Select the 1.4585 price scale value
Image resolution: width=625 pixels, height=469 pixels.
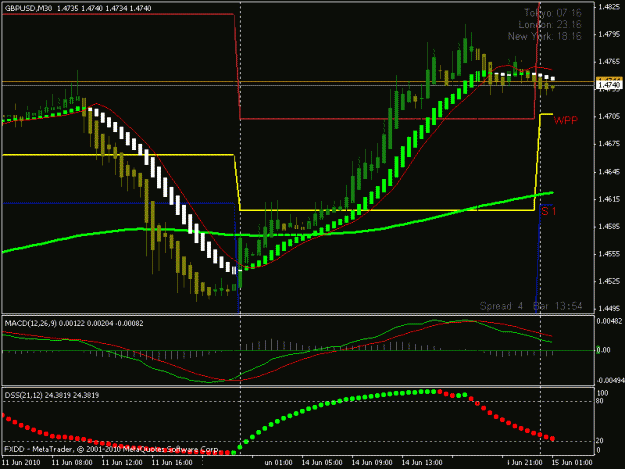tap(609, 227)
